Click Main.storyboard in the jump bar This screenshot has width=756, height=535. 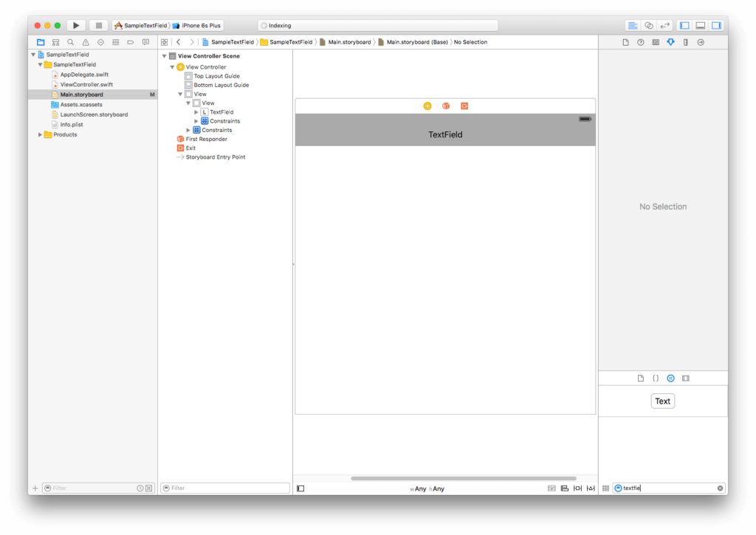350,42
